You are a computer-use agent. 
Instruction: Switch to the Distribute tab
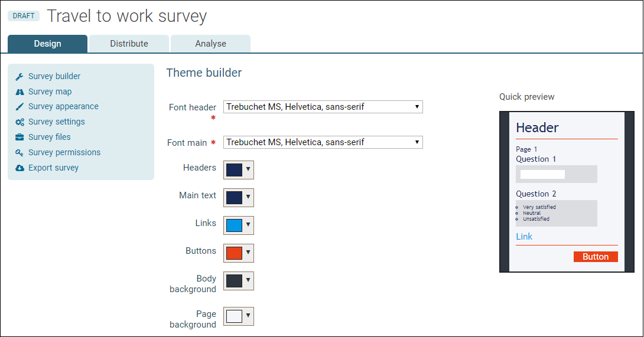click(129, 44)
